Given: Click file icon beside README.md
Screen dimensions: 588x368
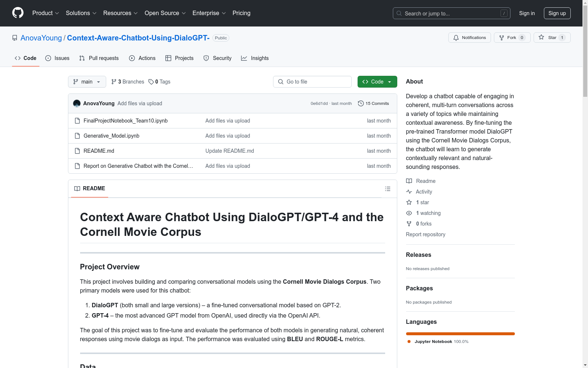Looking at the screenshot, I should coord(77,151).
